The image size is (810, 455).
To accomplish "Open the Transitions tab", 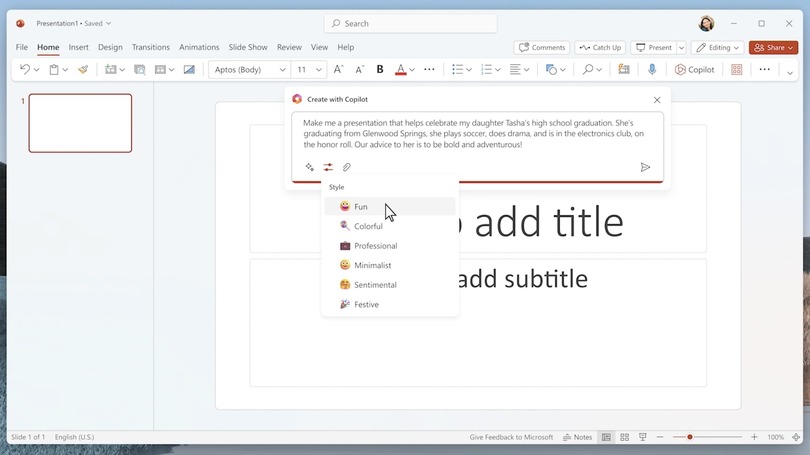I will (151, 47).
